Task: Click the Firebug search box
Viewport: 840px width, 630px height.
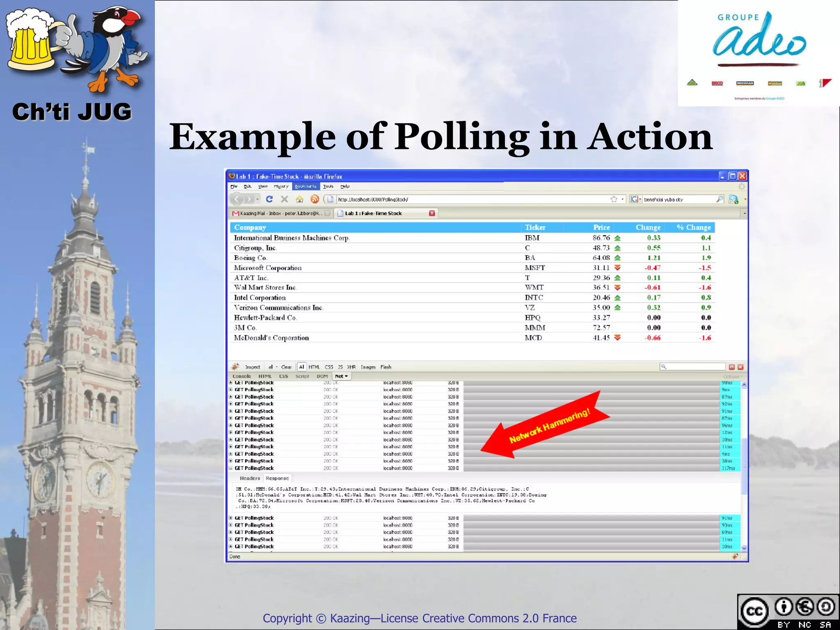Action: click(692, 367)
